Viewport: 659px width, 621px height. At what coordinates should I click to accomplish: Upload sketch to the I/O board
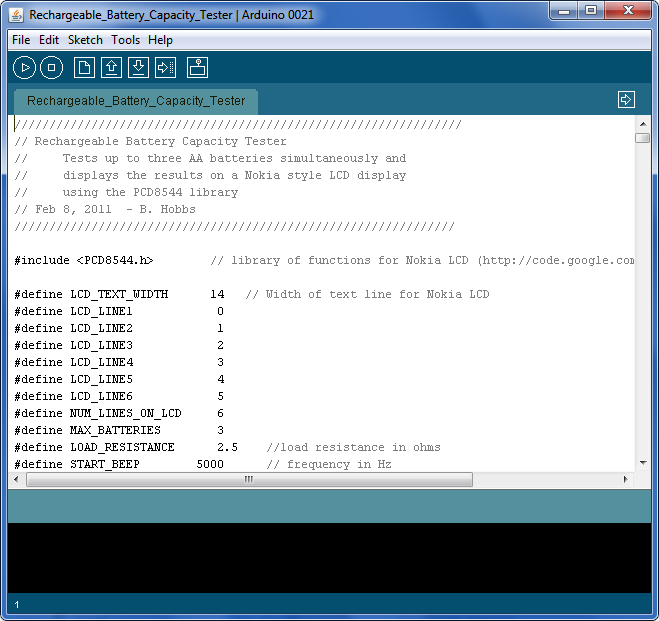(165, 67)
